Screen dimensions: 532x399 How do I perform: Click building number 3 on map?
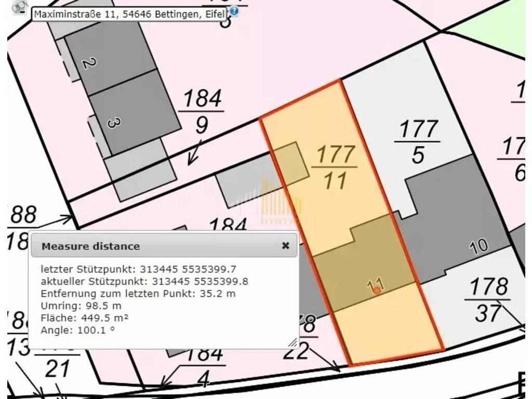[x=111, y=123]
